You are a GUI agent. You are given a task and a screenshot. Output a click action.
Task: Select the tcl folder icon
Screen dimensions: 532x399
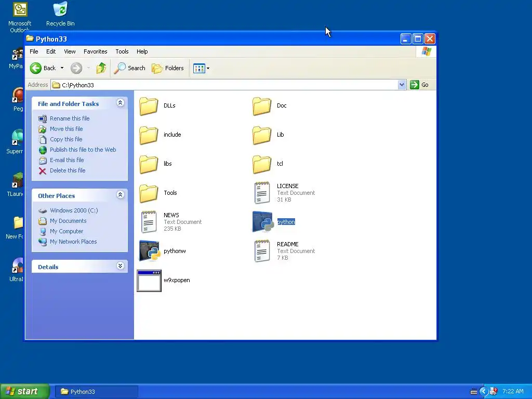click(262, 164)
